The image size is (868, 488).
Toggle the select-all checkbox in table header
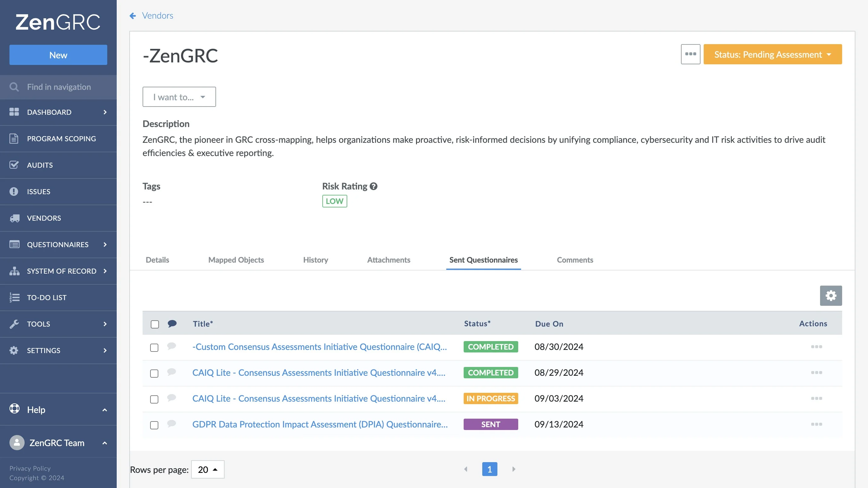tap(155, 324)
